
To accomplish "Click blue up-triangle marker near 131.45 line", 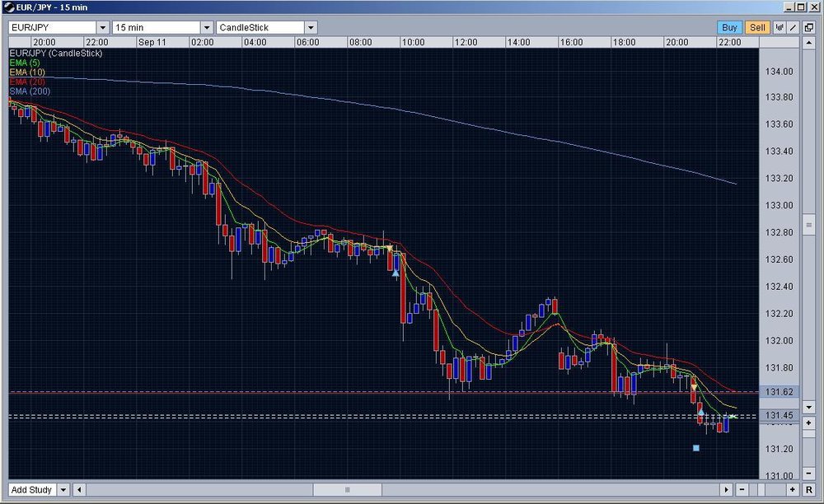I will click(700, 412).
